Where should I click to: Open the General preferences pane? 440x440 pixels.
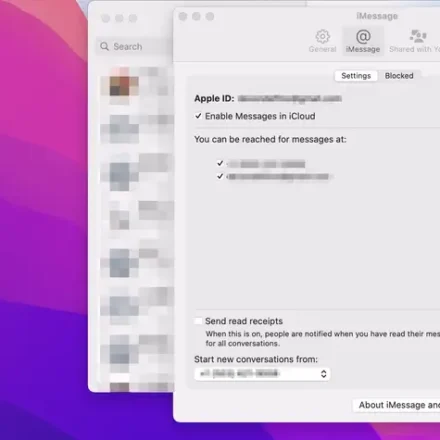(322, 41)
